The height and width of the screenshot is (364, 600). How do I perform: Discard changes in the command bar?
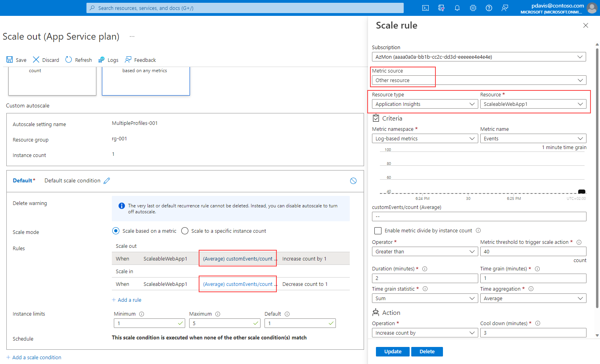[46, 60]
